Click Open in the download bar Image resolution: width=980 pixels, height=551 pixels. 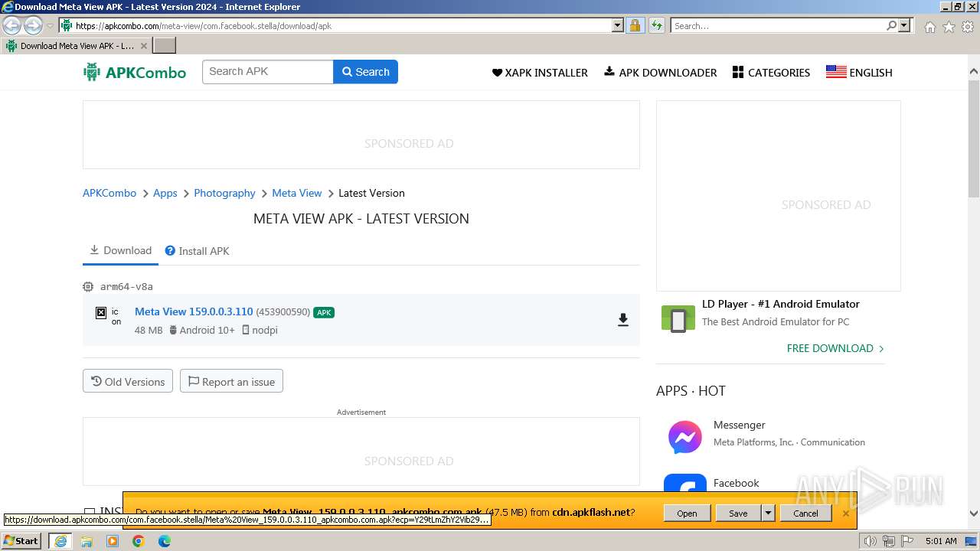coord(687,514)
